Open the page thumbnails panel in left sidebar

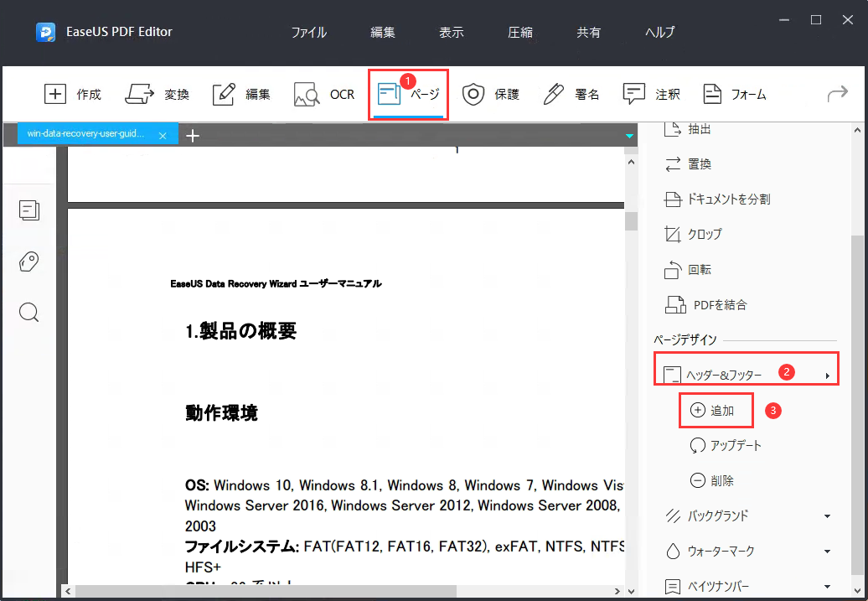[x=28, y=210]
